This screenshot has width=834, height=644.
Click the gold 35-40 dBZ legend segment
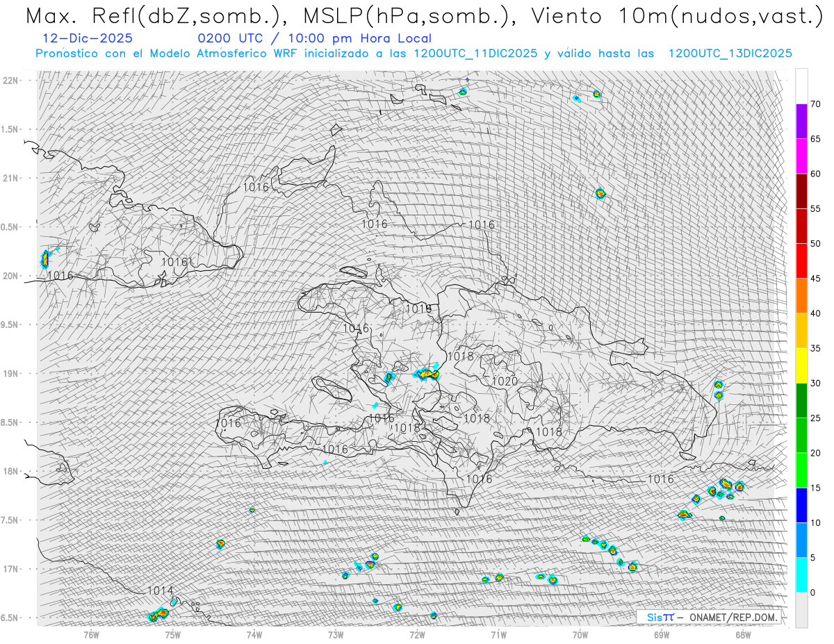(801, 331)
